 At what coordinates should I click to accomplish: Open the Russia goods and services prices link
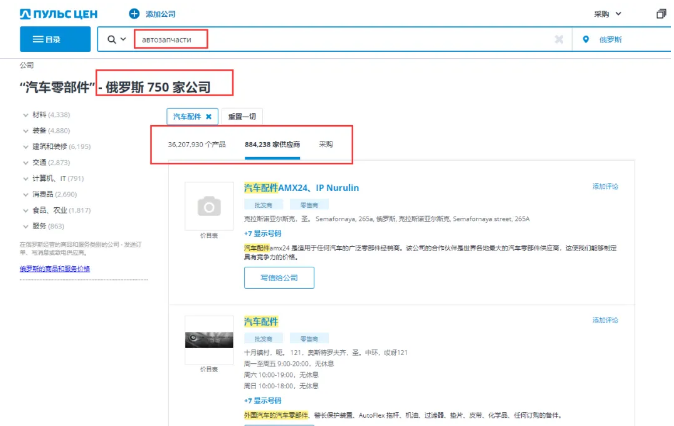[x=55, y=269]
